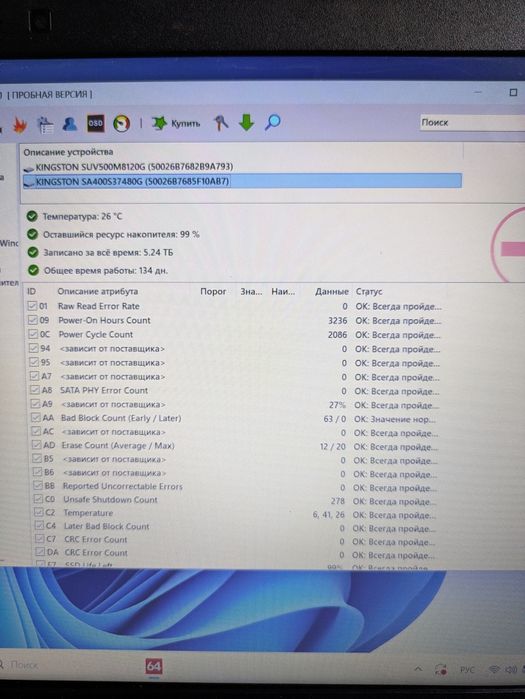Click the Температура: 26 °C status line
Viewport: 525px width, 699px height.
coord(82,217)
